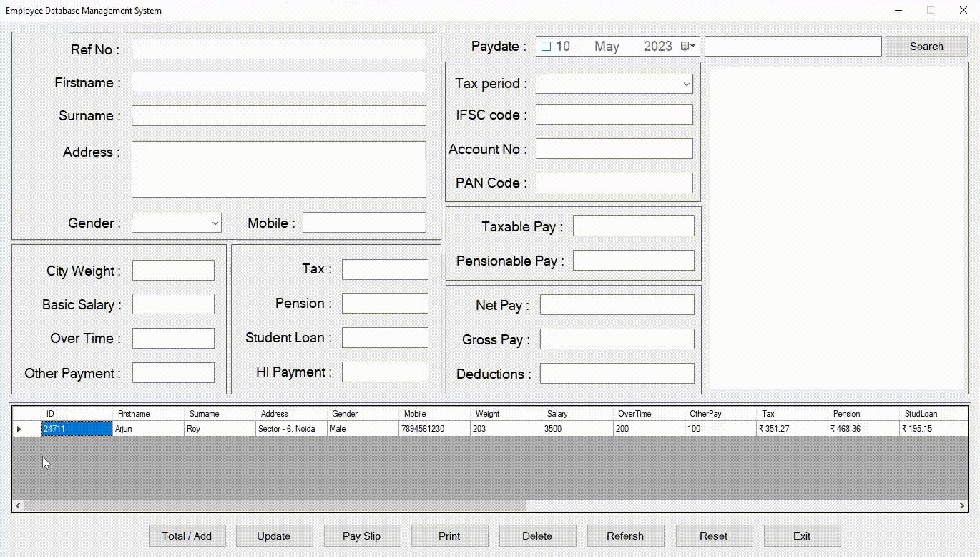The height and width of the screenshot is (557, 980).
Task: Click the search text box
Action: [x=793, y=47]
